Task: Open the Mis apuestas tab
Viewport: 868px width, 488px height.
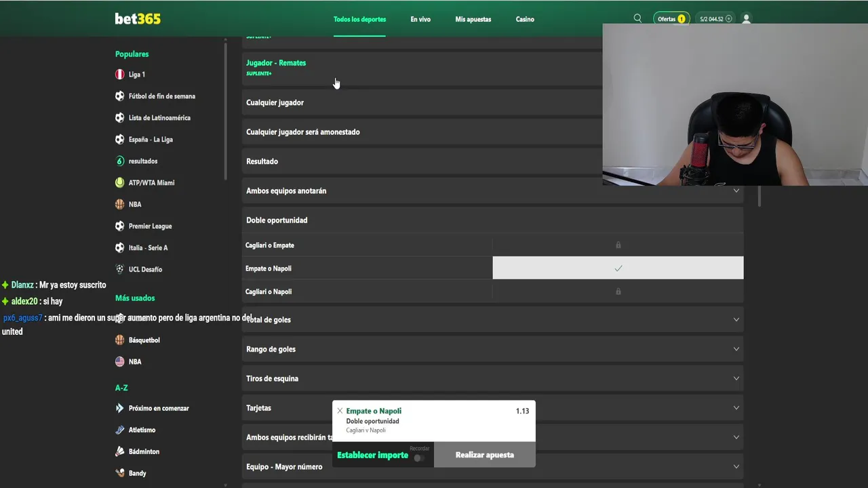Action: (x=473, y=20)
